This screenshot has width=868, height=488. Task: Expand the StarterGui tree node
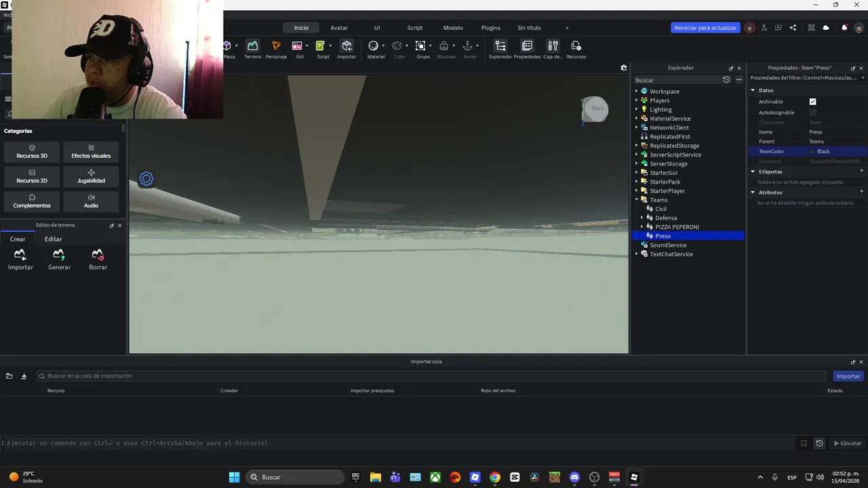(x=636, y=173)
